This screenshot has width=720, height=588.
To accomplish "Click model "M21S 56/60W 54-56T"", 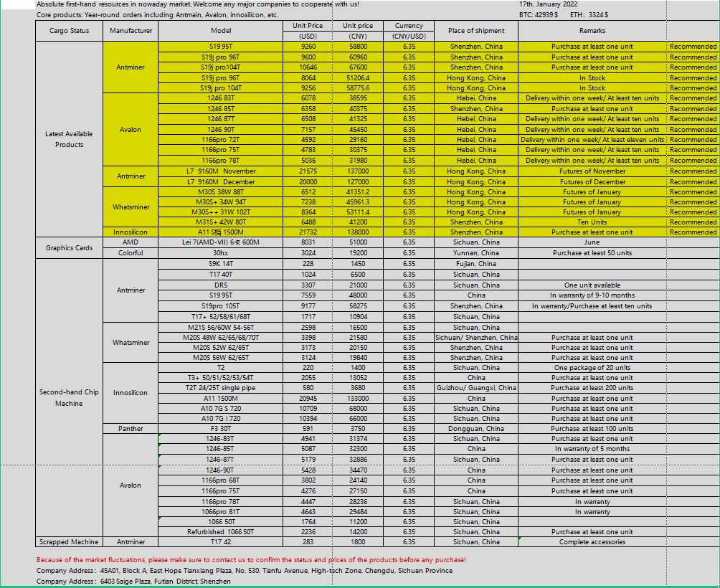I will point(221,328).
